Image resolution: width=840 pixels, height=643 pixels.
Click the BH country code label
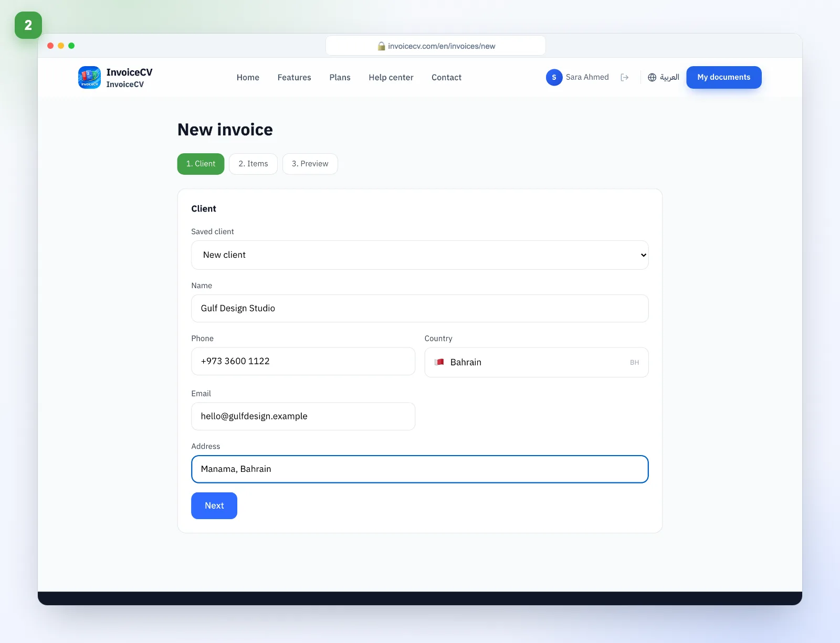634,363
